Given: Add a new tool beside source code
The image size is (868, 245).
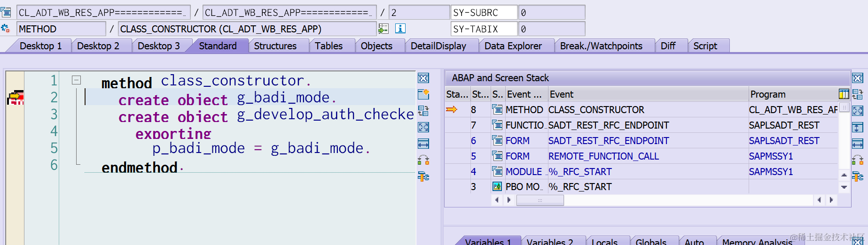Looking at the screenshot, I should tap(423, 94).
